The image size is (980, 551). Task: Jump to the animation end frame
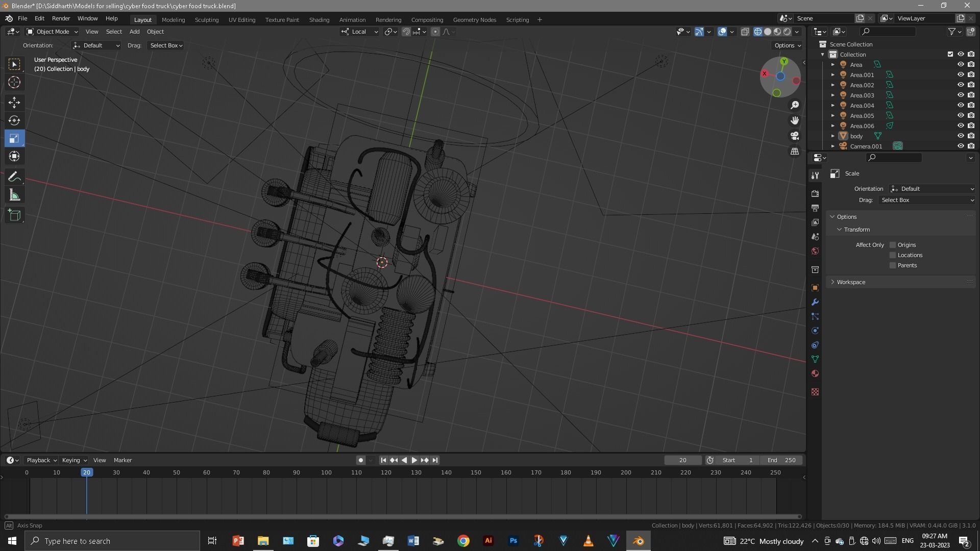435,460
